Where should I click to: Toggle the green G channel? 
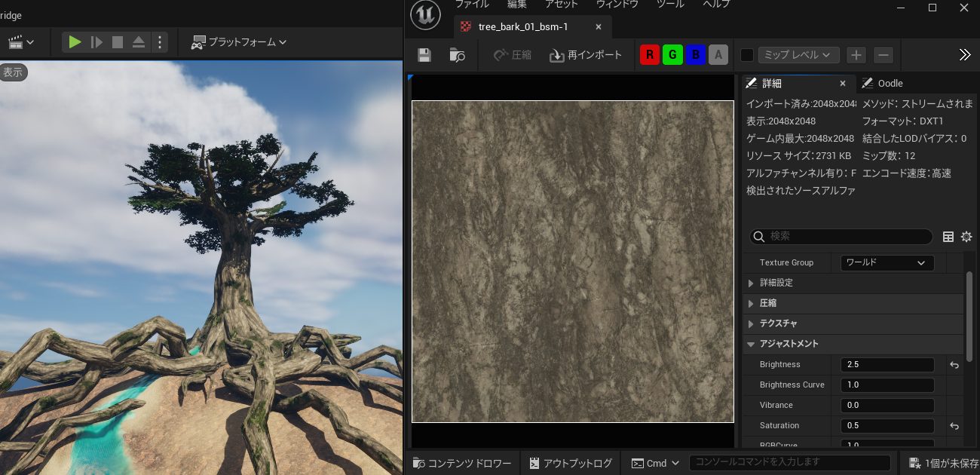click(x=672, y=55)
